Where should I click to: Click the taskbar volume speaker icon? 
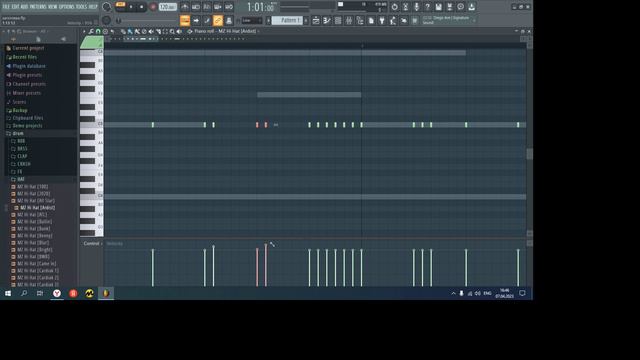tap(478, 293)
